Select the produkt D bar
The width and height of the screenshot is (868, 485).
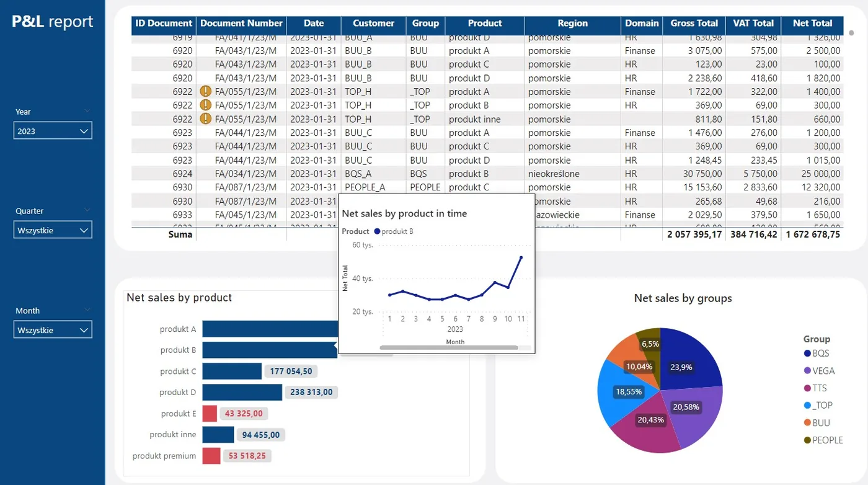(242, 392)
